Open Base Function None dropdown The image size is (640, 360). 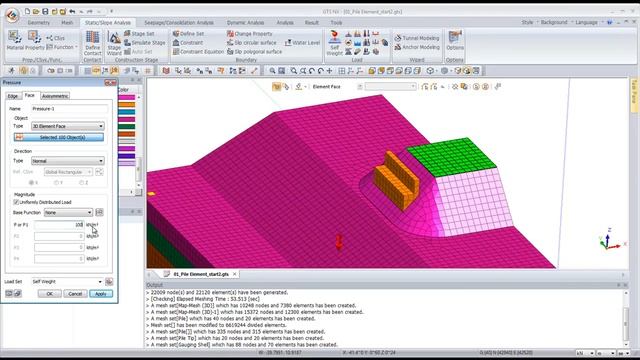pos(69,212)
